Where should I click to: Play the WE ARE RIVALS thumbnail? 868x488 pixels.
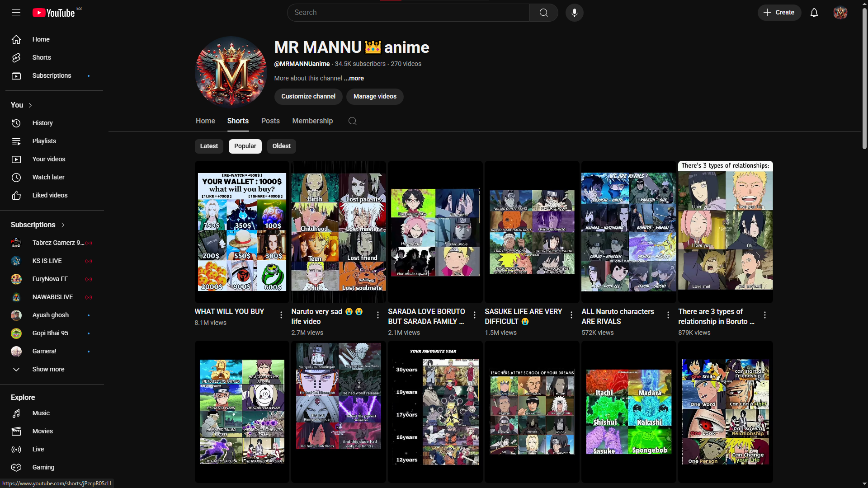(x=629, y=232)
